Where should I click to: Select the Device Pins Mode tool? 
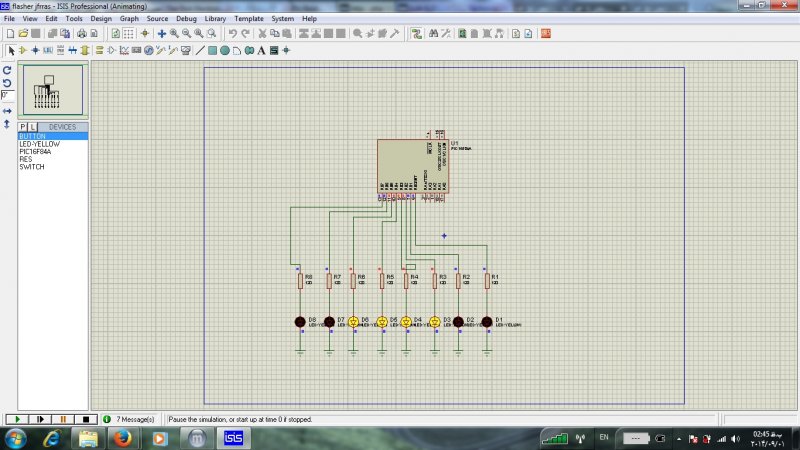(x=112, y=51)
